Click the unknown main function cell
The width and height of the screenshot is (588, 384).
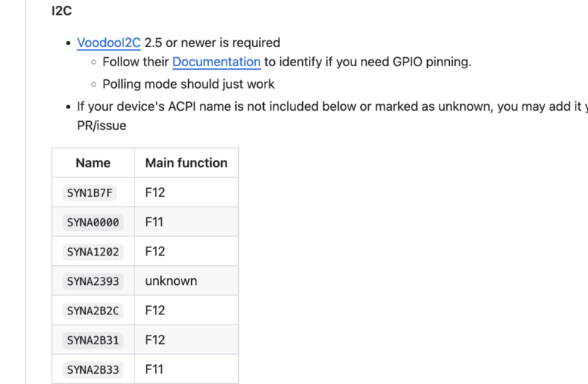click(x=171, y=280)
